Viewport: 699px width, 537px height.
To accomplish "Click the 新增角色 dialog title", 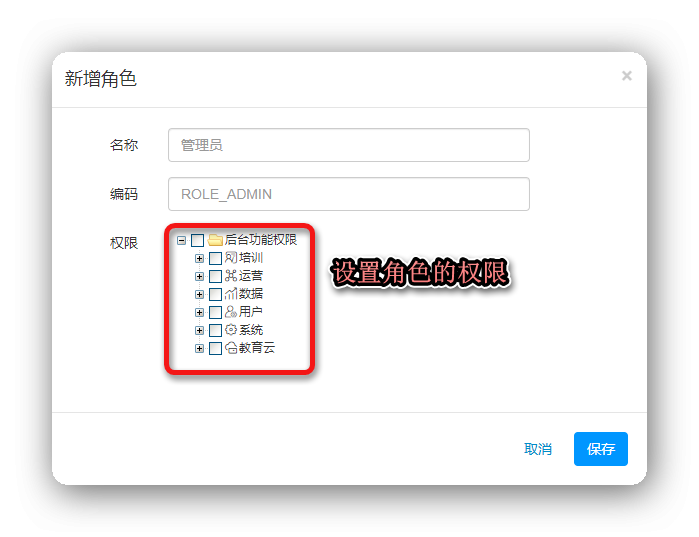I will 100,78.
